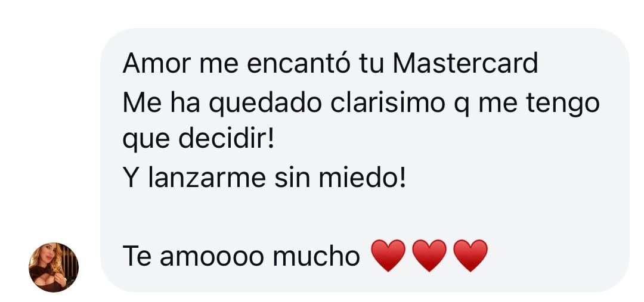Select the word "Mastercard" in the message
This screenshot has width=644, height=302.
[x=465, y=64]
